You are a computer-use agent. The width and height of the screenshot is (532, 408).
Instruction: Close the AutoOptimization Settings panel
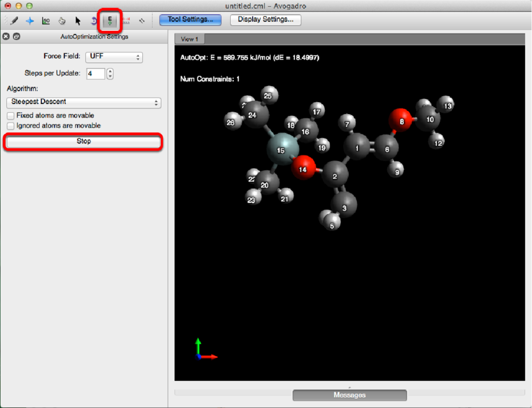[6, 37]
